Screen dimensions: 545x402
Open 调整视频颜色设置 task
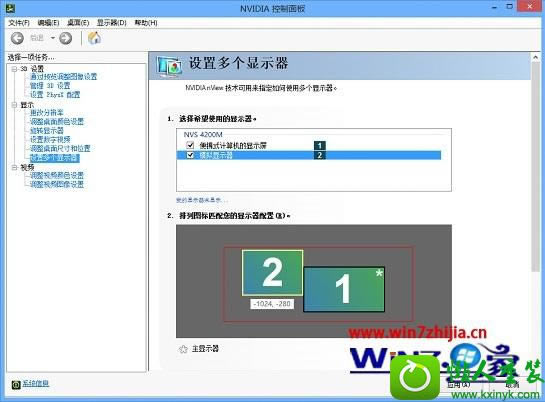click(57, 175)
